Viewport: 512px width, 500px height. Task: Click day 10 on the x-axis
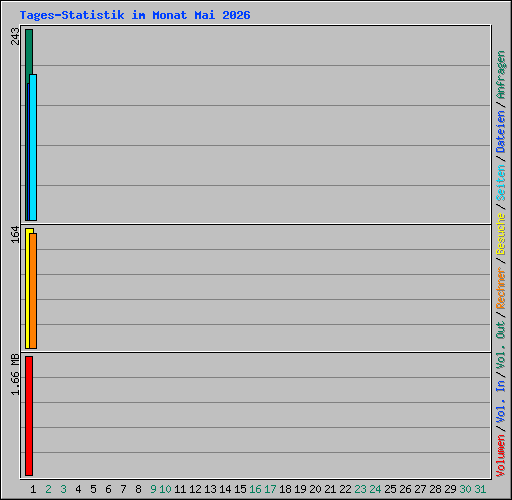click(165, 489)
